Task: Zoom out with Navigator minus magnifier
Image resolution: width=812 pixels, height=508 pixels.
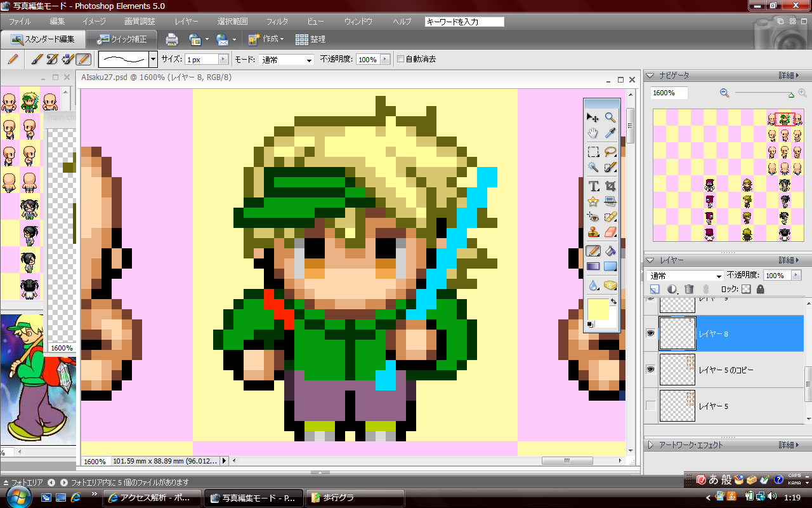Action: pyautogui.click(x=724, y=93)
